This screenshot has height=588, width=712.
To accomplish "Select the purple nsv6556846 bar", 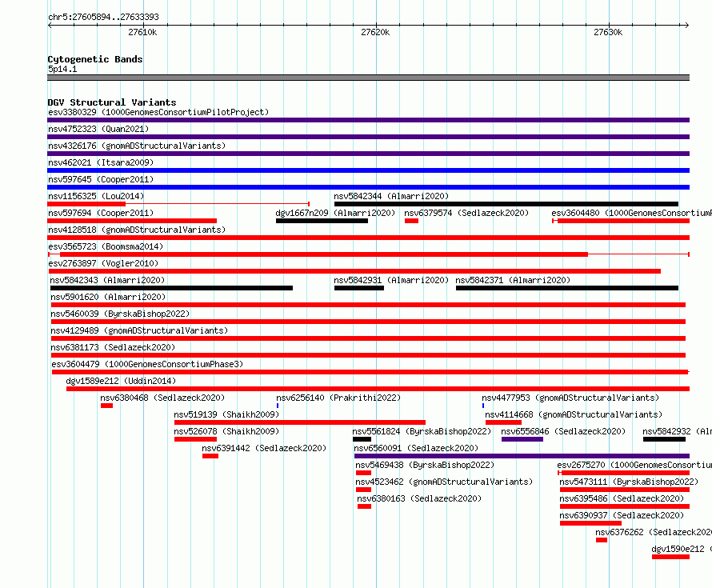I will [522, 439].
